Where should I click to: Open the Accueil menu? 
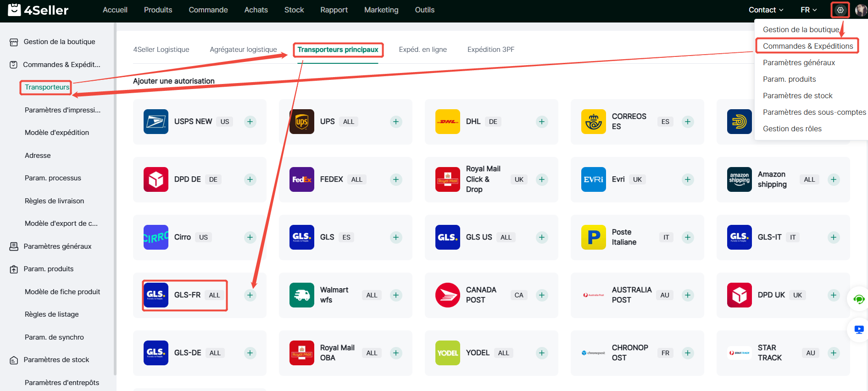click(115, 10)
